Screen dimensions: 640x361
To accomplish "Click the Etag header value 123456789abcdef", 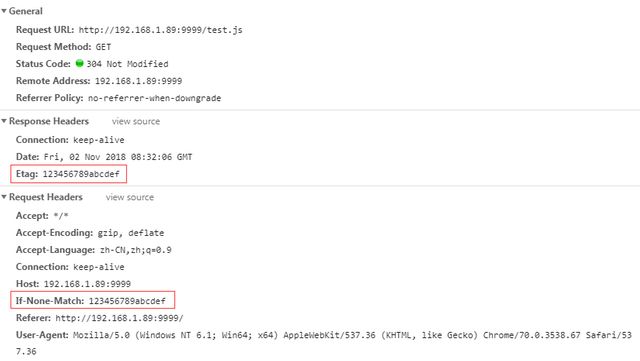I will [81, 174].
